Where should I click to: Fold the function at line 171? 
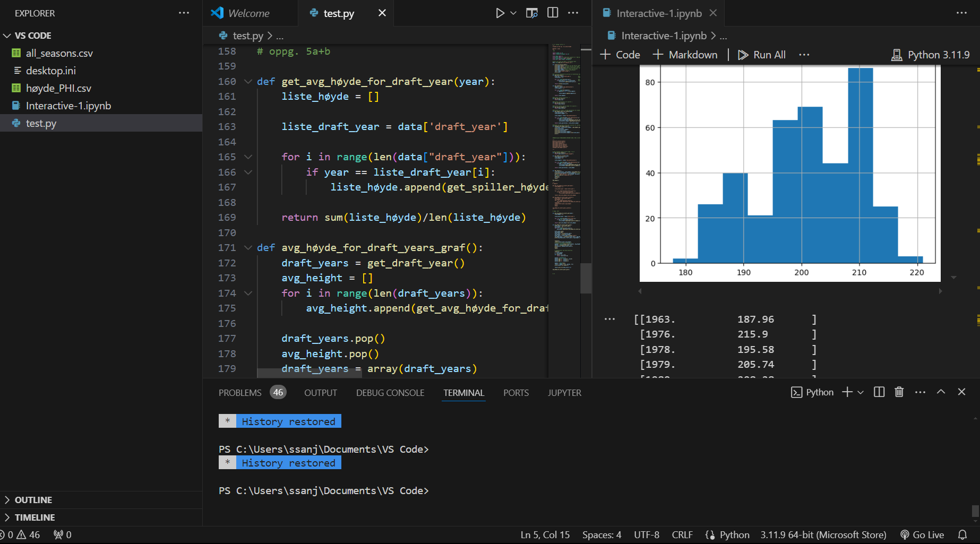tap(248, 248)
